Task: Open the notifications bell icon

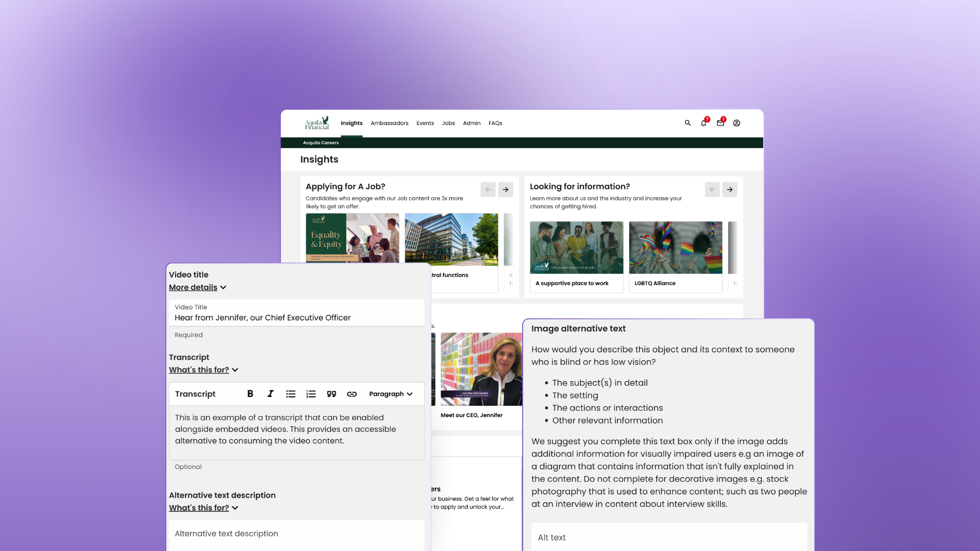Action: coord(704,123)
